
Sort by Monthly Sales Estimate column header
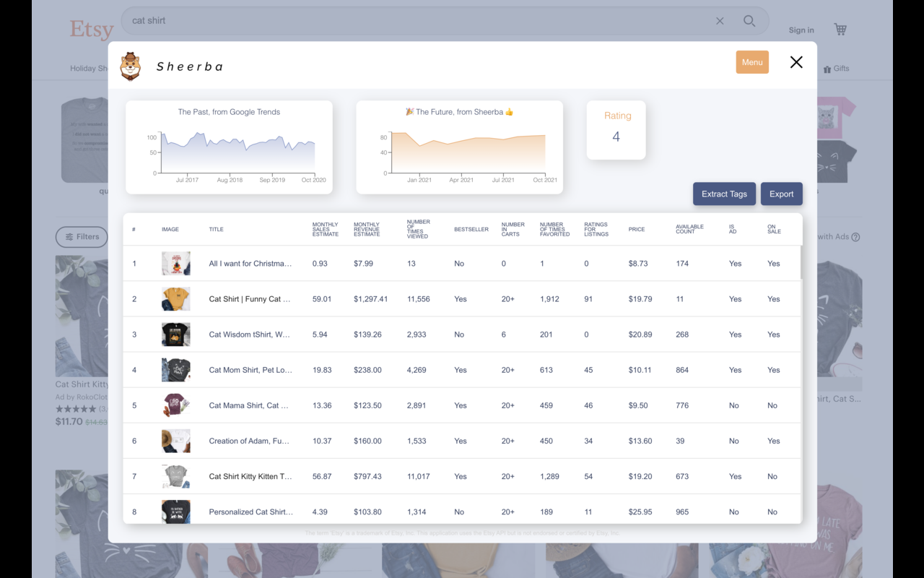point(326,230)
